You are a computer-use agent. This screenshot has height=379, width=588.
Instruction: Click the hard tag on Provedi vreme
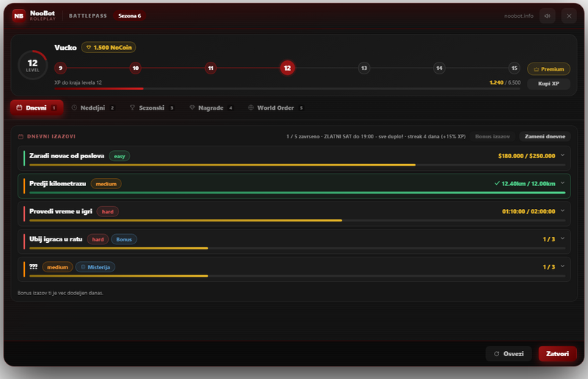(x=107, y=212)
